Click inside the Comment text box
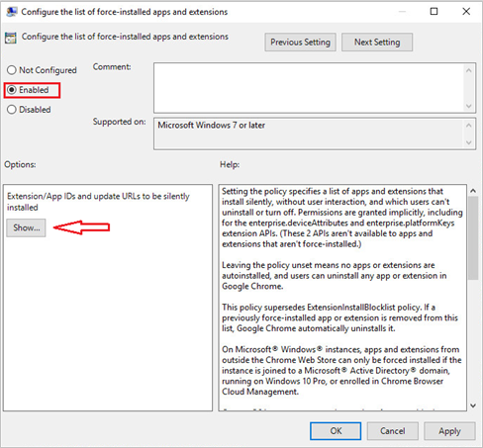 (x=308, y=88)
